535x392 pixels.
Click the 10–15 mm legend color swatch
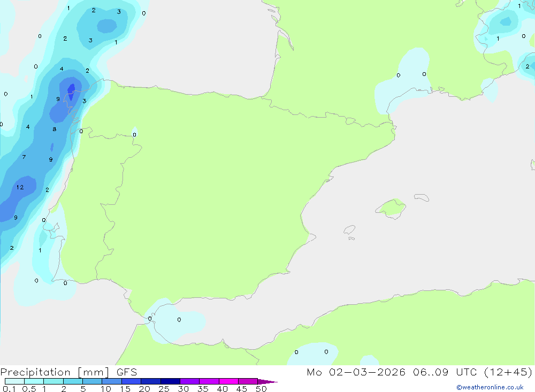click(112, 381)
